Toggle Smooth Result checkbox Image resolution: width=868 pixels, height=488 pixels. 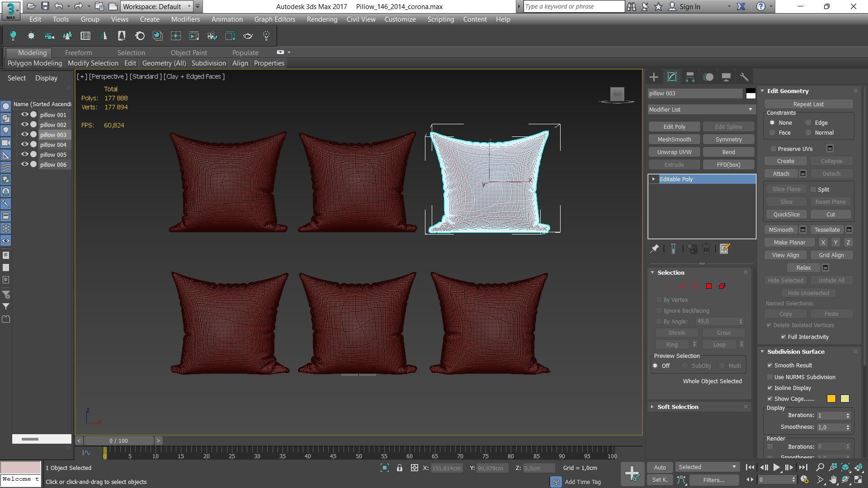point(770,365)
